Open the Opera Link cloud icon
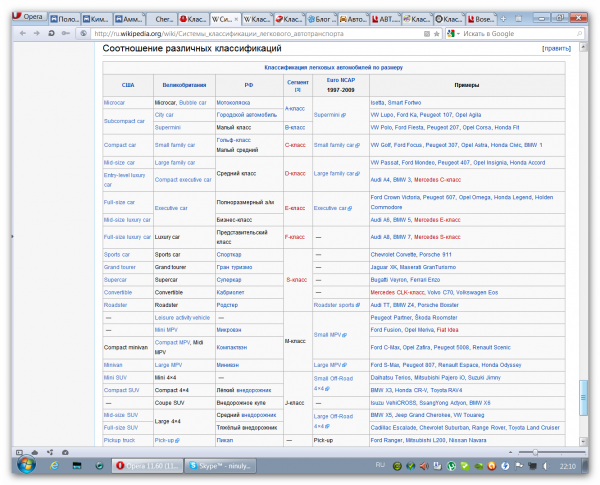The image size is (600, 485). tap(34, 452)
